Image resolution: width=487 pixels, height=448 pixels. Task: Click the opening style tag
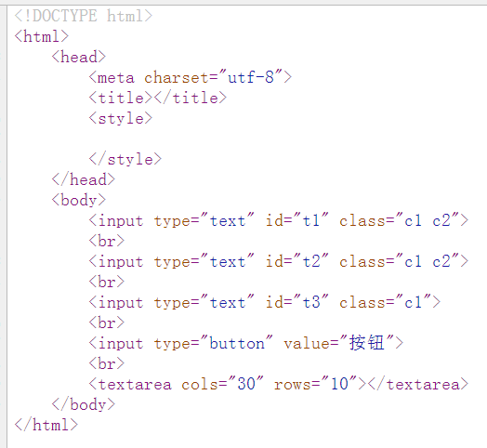[x=121, y=118]
